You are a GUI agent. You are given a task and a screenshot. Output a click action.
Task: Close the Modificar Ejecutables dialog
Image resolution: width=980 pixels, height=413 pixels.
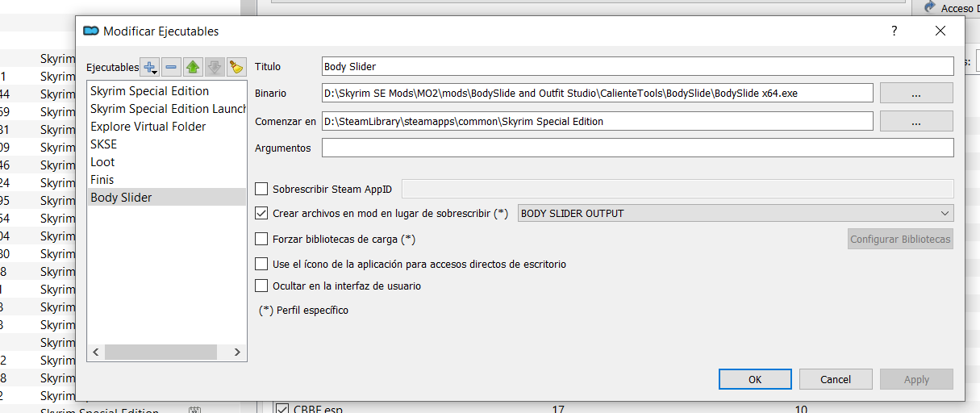tap(940, 31)
